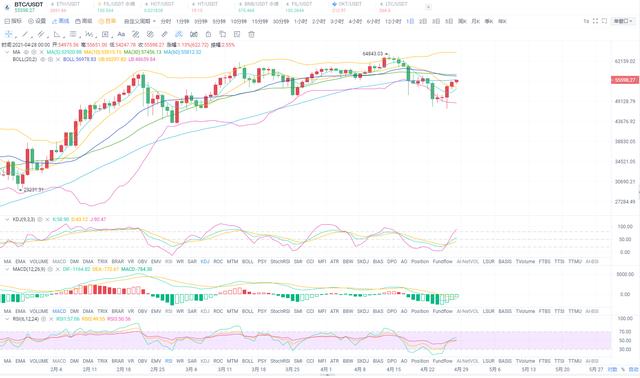This screenshot has width=640, height=378.
Task: Select the trend line drawing tool
Action: pyautogui.click(x=25, y=34)
